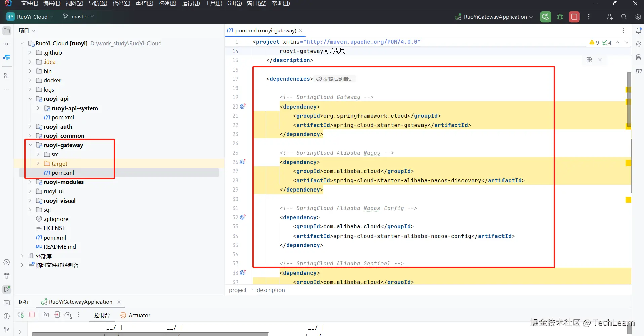Start debugging with the bug icon
The image size is (644, 336).
pyautogui.click(x=560, y=17)
